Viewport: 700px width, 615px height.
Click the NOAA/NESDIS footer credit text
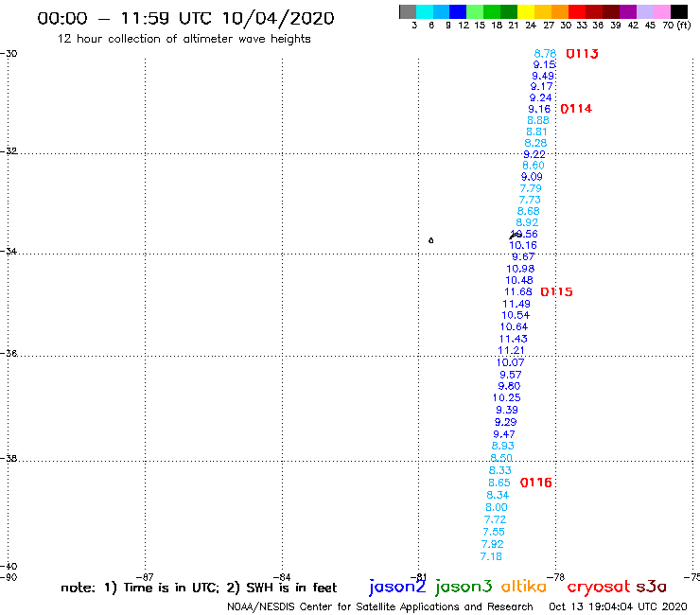(380, 607)
